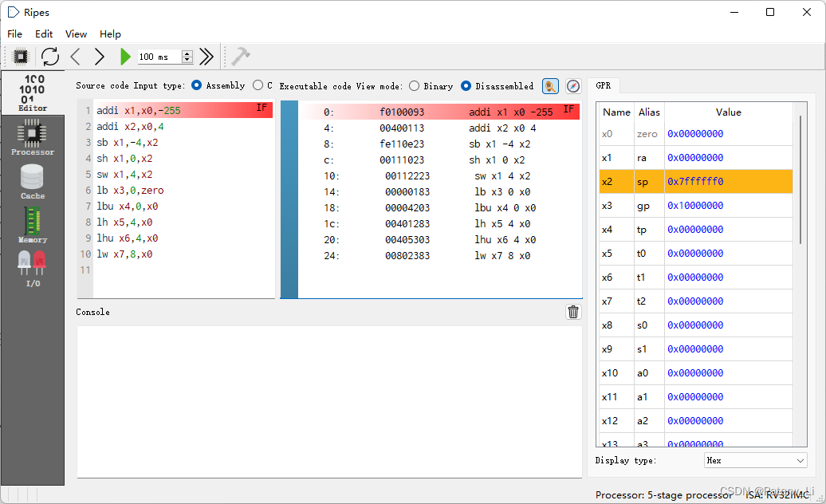
Task: Open the Help menu
Action: tap(110, 33)
